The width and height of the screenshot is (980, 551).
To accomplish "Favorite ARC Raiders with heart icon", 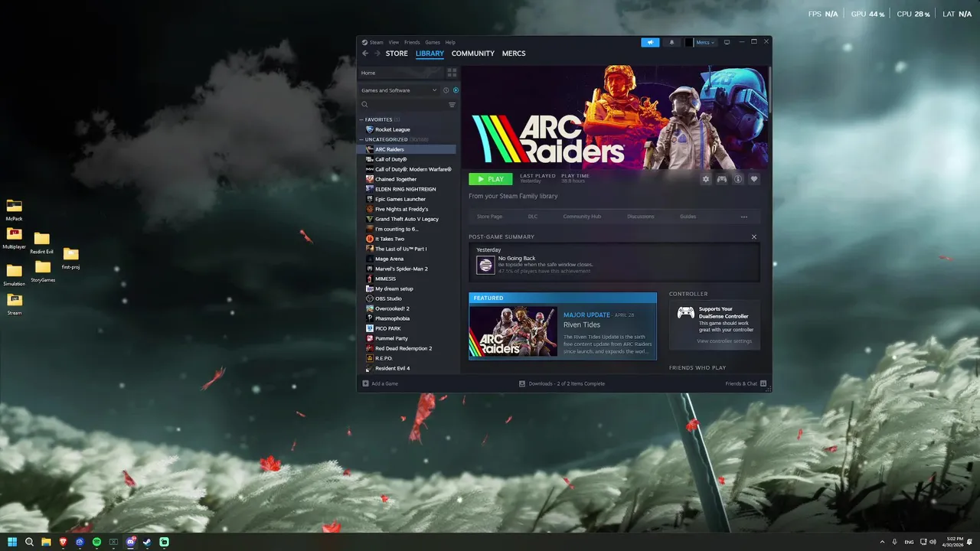I will [754, 179].
